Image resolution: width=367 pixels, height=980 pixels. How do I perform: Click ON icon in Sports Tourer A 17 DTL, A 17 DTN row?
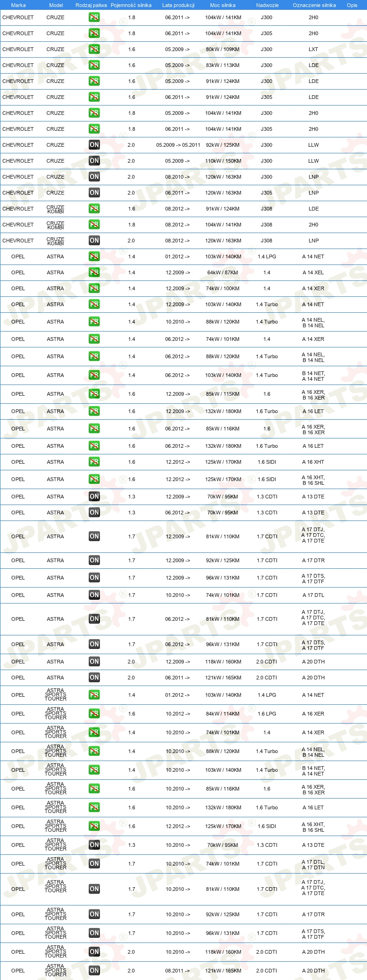(x=94, y=864)
